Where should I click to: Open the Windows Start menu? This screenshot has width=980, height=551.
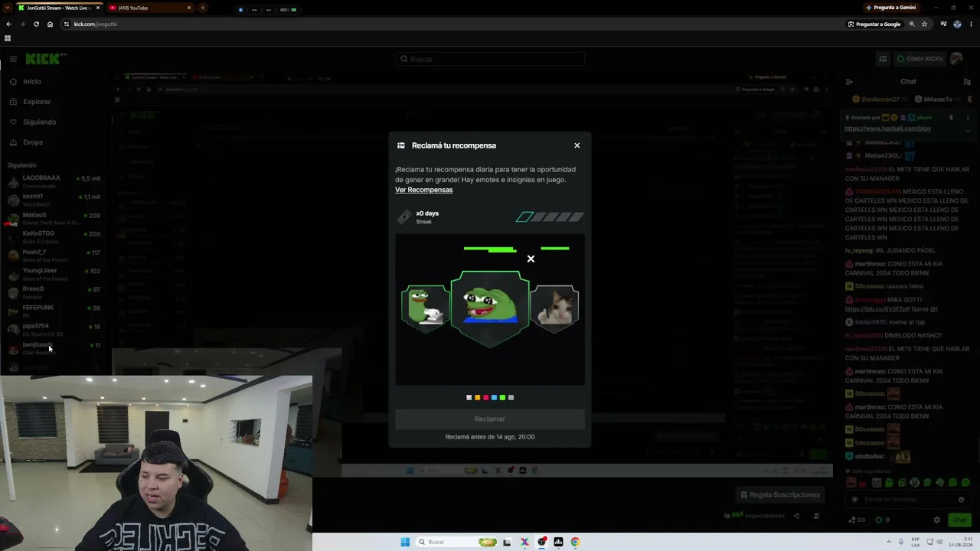tap(405, 542)
